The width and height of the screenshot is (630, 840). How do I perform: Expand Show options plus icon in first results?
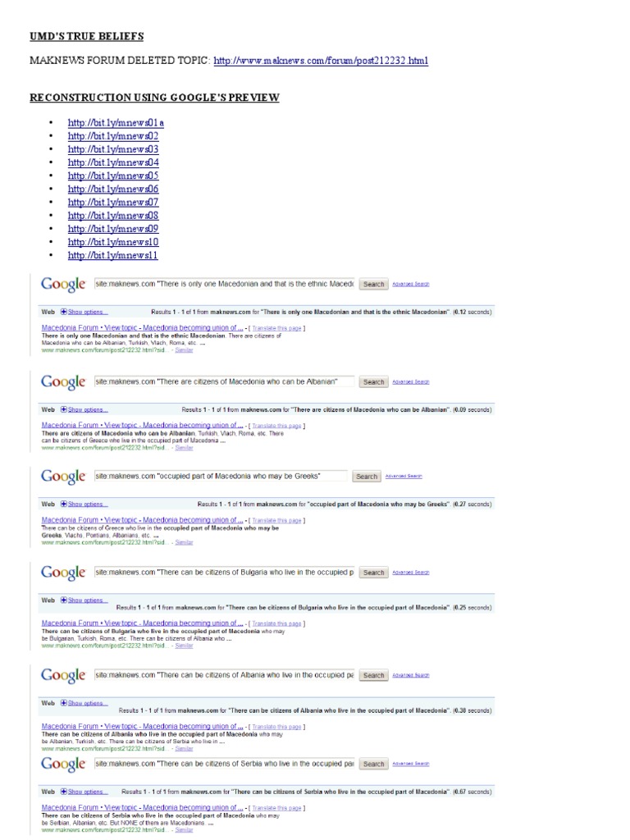(63, 312)
